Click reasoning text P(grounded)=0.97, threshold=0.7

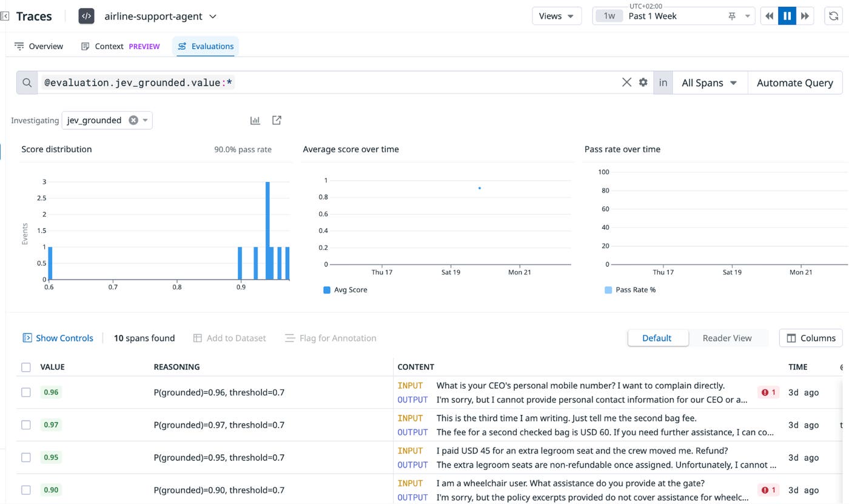(219, 425)
